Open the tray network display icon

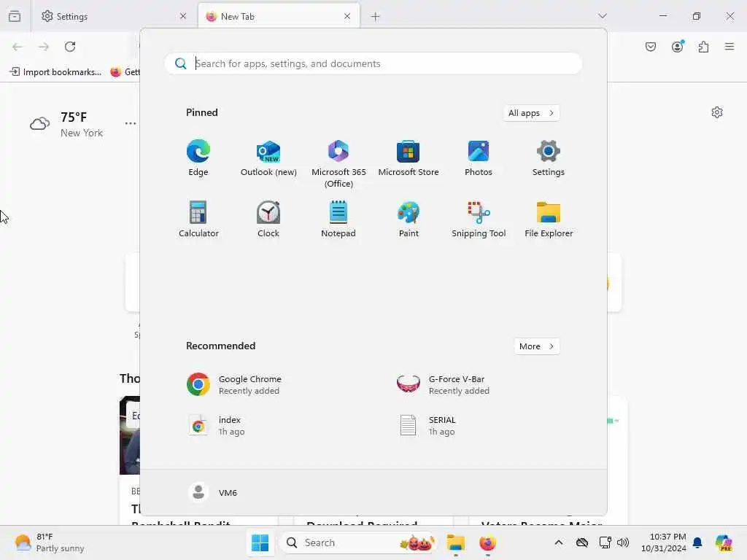pos(605,542)
